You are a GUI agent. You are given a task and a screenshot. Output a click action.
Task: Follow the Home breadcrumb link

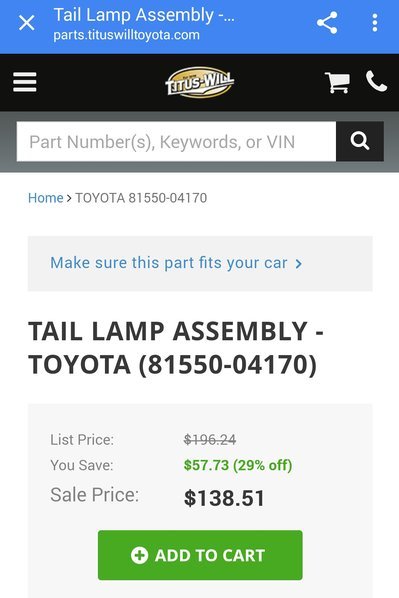[45, 198]
